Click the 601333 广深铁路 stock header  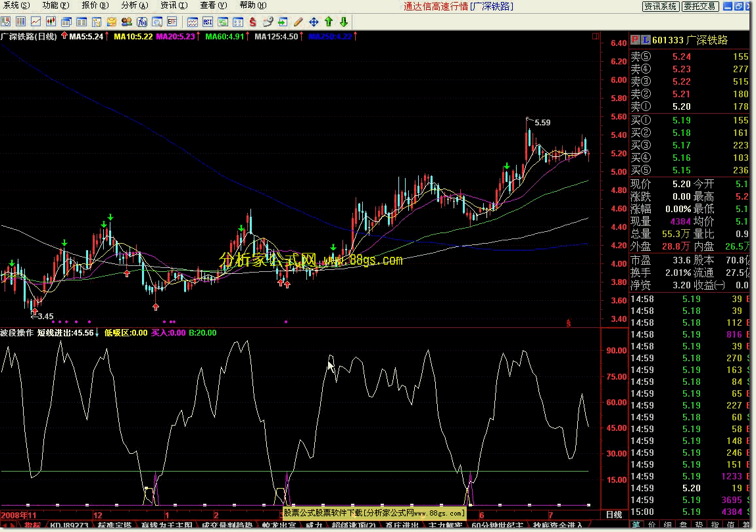point(690,40)
